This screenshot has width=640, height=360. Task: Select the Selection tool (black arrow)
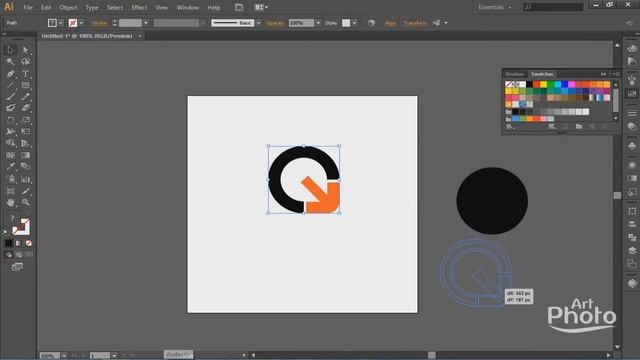pos(11,50)
